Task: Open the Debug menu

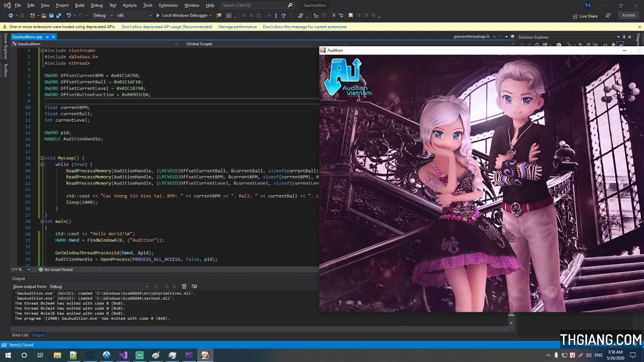Action: [x=97, y=5]
